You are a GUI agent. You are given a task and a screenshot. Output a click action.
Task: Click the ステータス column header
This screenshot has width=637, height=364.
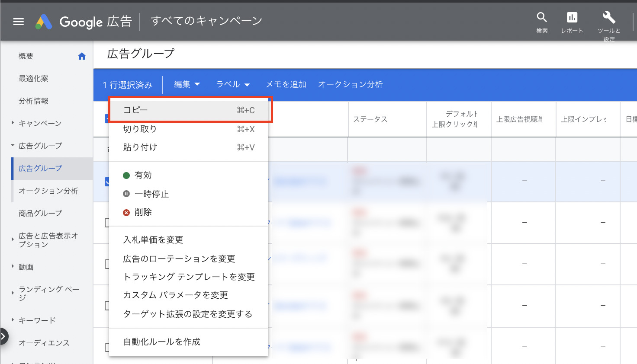click(370, 119)
